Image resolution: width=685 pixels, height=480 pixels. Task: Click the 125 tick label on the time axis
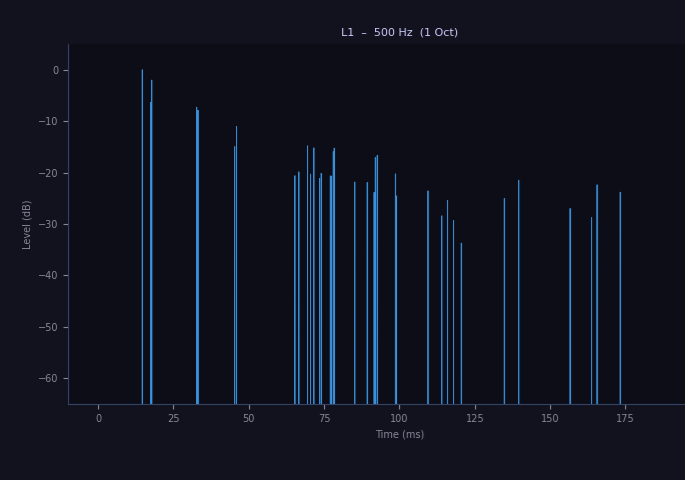point(474,418)
